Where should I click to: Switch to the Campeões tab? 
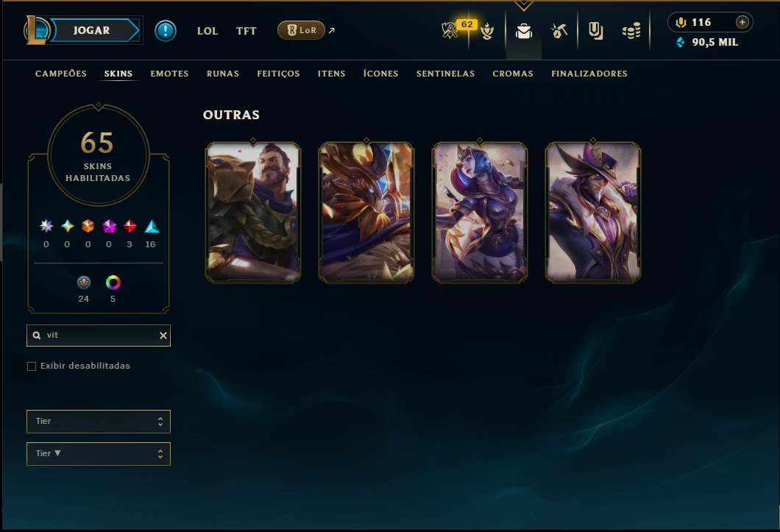pyautogui.click(x=60, y=74)
